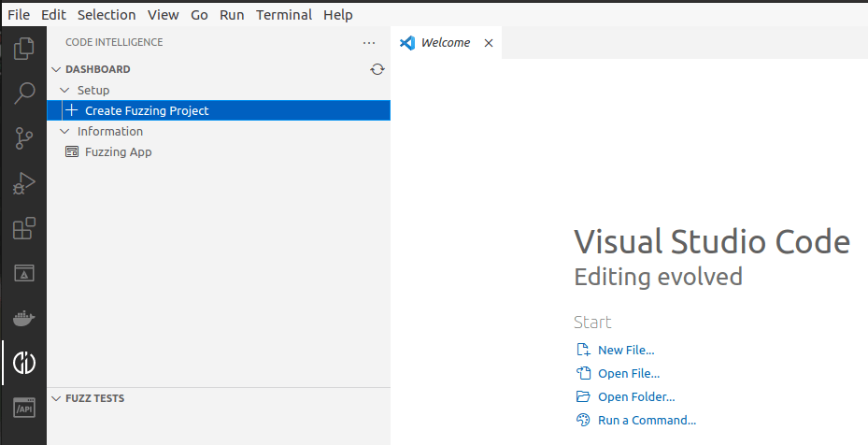Open the Extensions view
The image size is (868, 445).
pos(23,228)
